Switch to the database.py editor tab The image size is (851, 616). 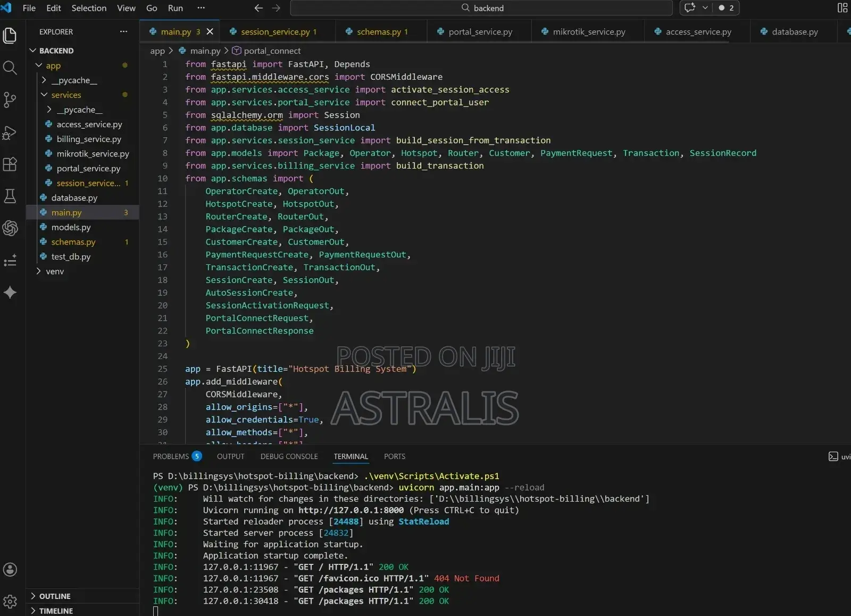point(795,31)
